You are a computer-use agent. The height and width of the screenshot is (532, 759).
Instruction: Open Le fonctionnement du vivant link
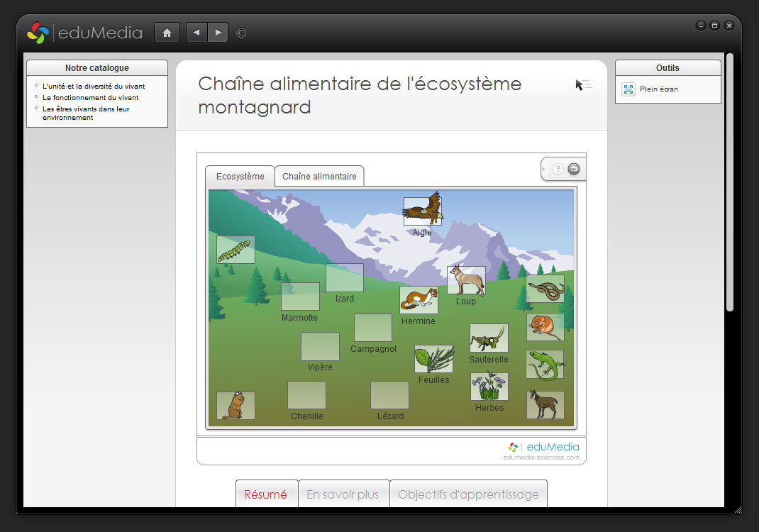90,98
